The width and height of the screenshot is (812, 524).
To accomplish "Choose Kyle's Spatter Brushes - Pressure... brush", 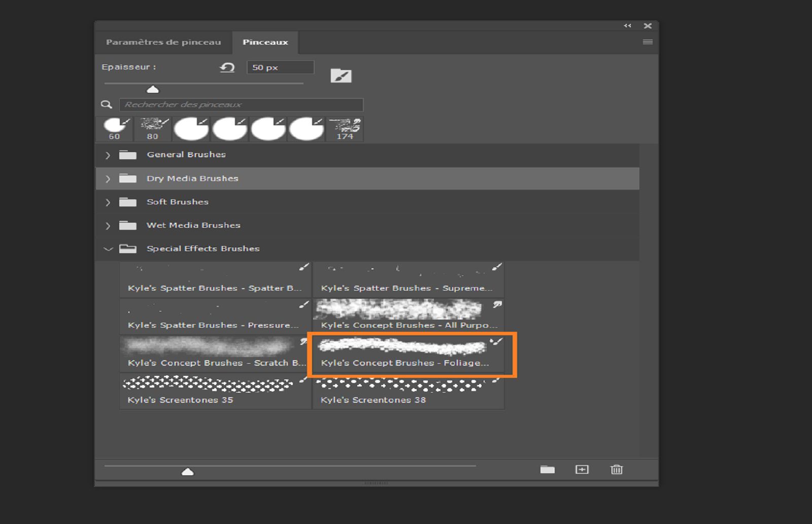I will (215, 316).
